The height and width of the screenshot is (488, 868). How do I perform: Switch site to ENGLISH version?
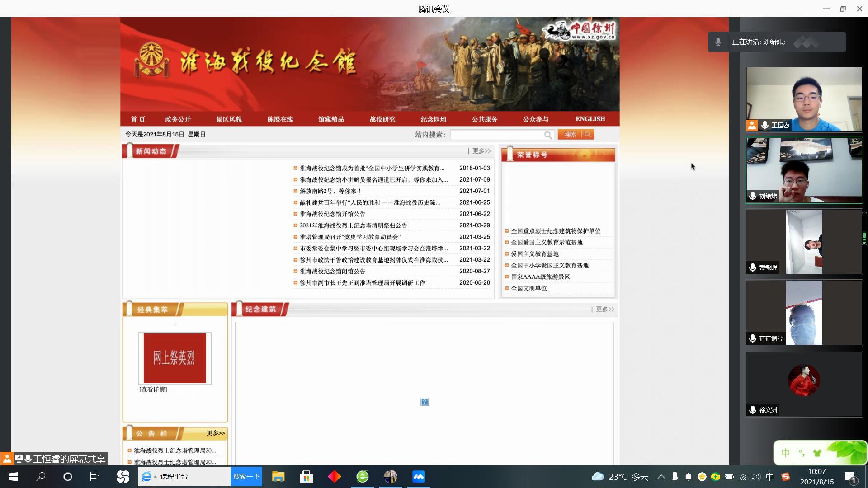590,119
